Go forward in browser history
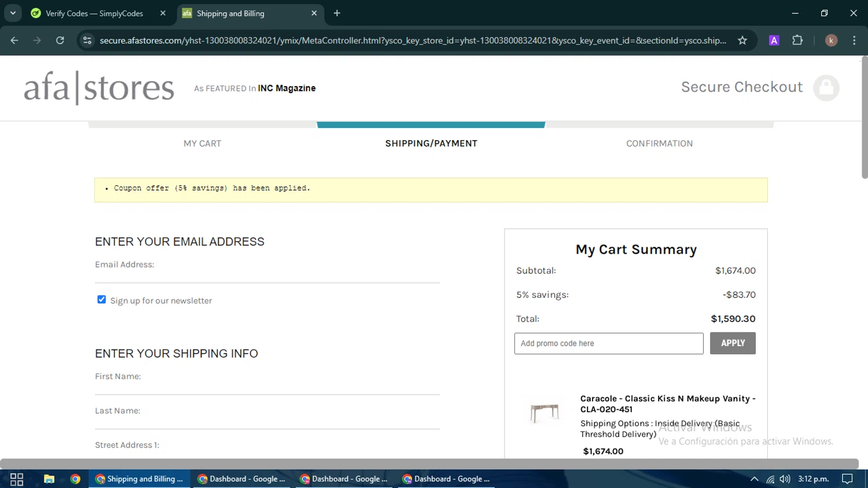The height and width of the screenshot is (488, 868). click(37, 41)
